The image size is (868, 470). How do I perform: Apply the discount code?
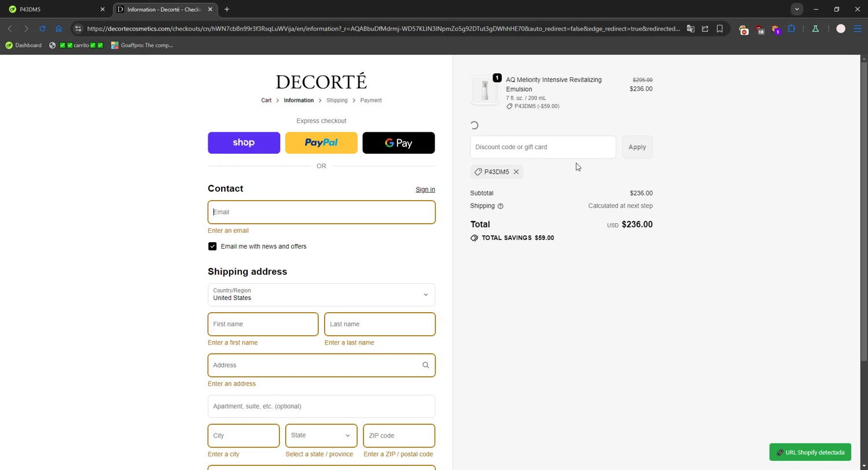point(637,147)
